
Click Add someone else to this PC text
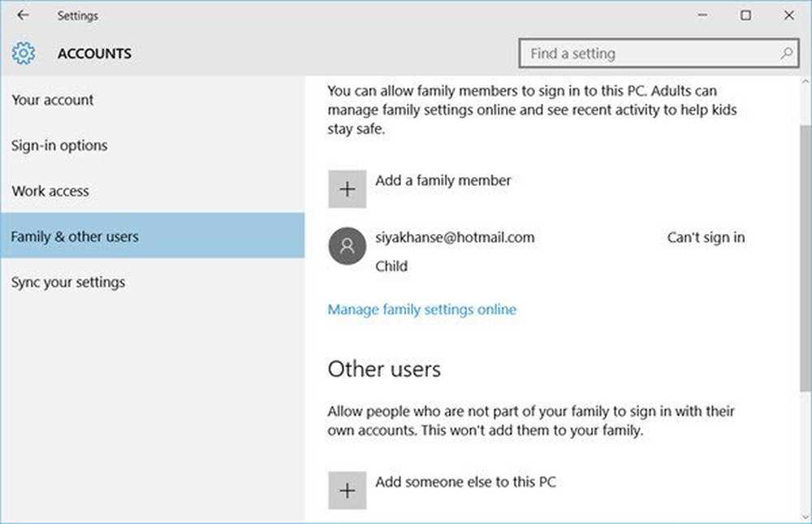[x=465, y=482]
